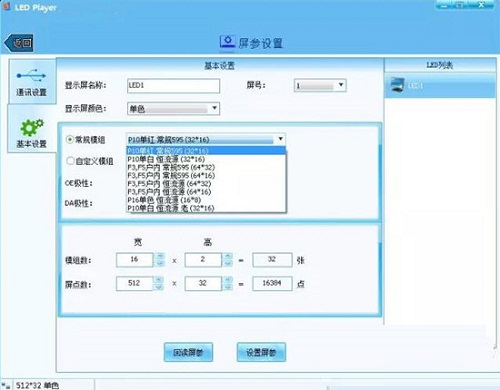Select the 自定义模组 radio button
The image size is (500, 390).
[x=70, y=161]
